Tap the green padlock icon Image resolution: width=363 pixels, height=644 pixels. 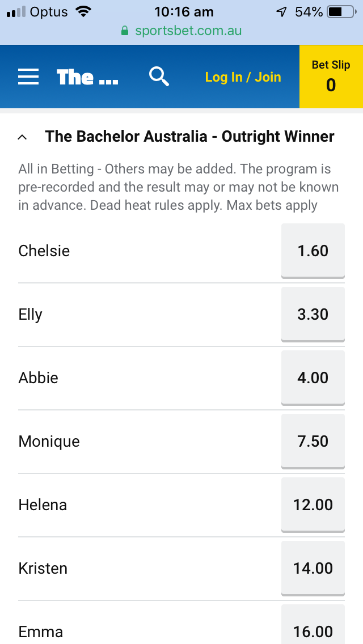tap(125, 31)
